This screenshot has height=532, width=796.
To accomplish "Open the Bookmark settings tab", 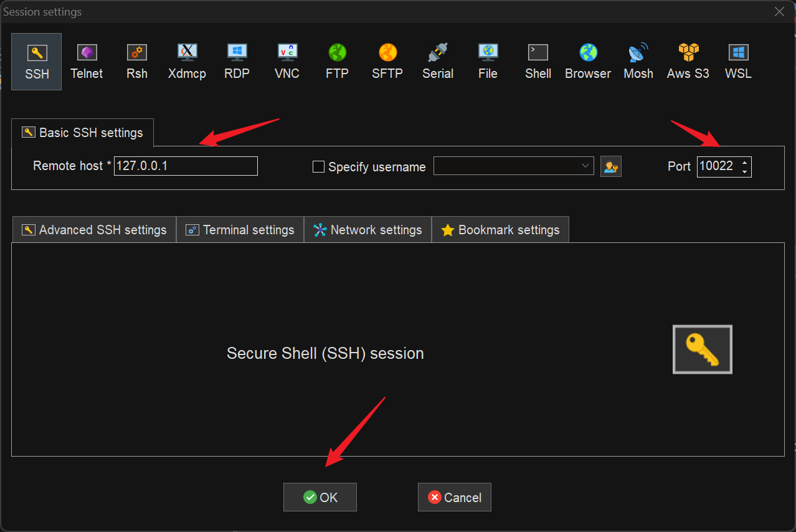I will tap(500, 230).
